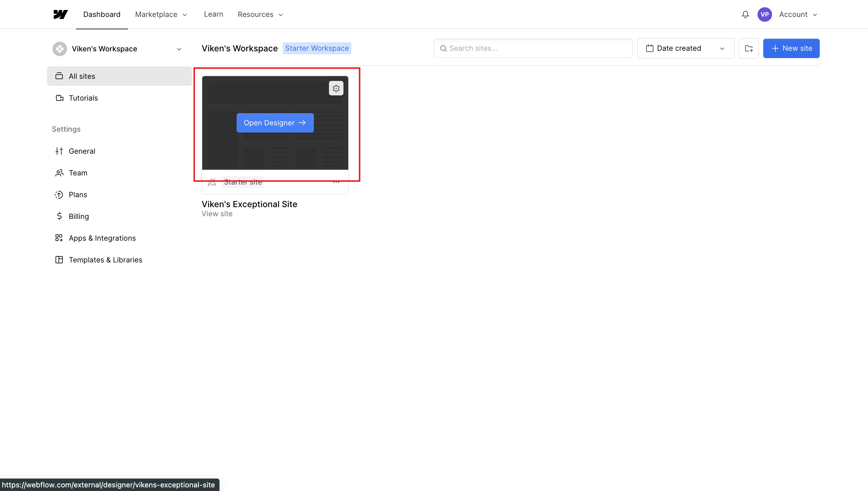
Task: Click the Viken's Exceptional Site title
Action: (x=249, y=204)
